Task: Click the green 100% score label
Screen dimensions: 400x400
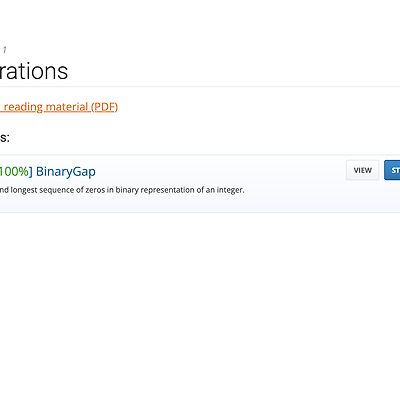Action: [14, 172]
